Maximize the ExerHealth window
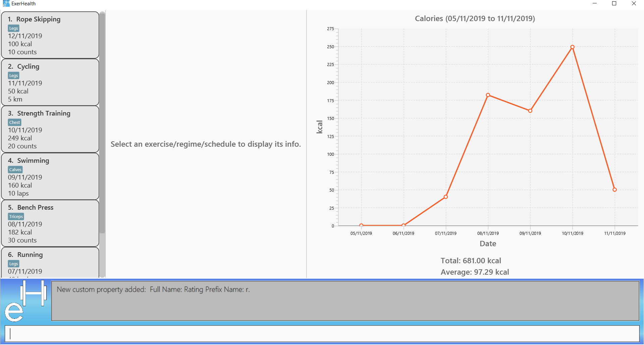This screenshot has height=345, width=644. [614, 4]
